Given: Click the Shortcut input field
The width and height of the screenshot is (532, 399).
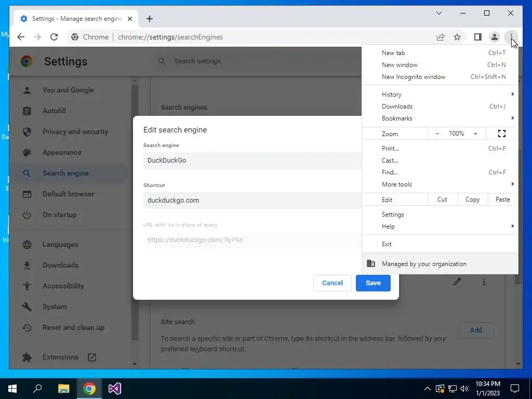Looking at the screenshot, I should coord(252,201).
